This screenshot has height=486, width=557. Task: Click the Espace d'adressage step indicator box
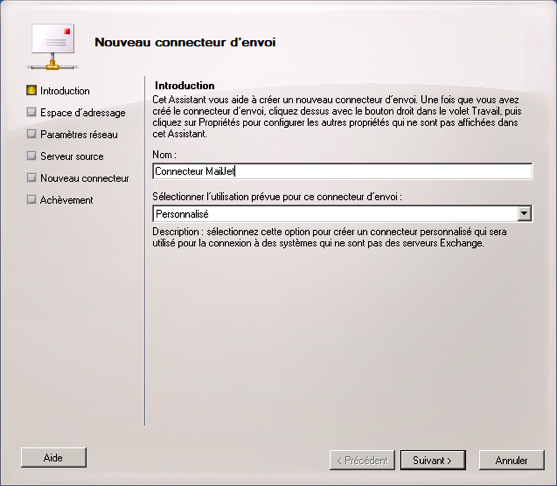(x=31, y=112)
